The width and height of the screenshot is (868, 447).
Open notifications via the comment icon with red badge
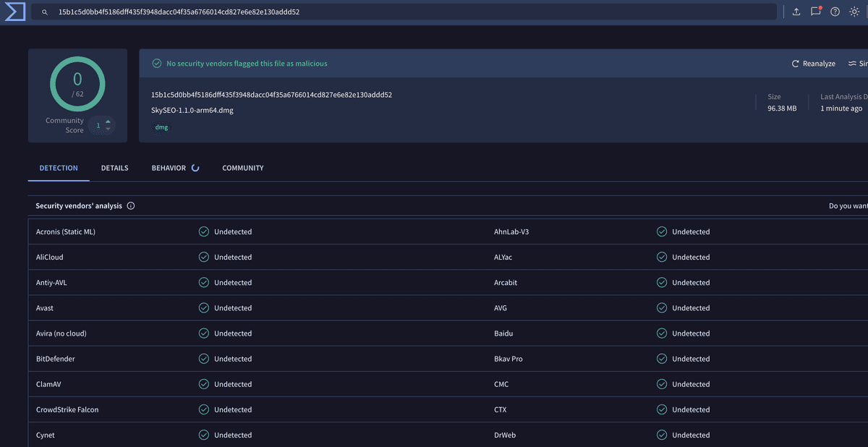(817, 12)
